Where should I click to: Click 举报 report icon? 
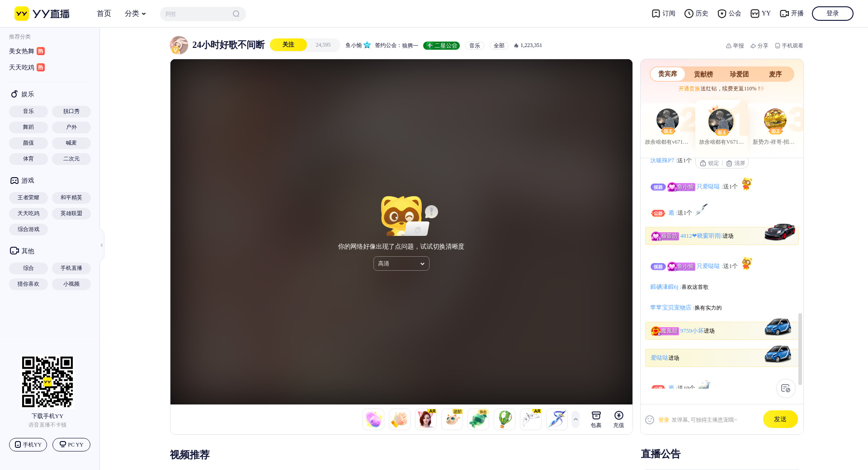click(x=728, y=46)
